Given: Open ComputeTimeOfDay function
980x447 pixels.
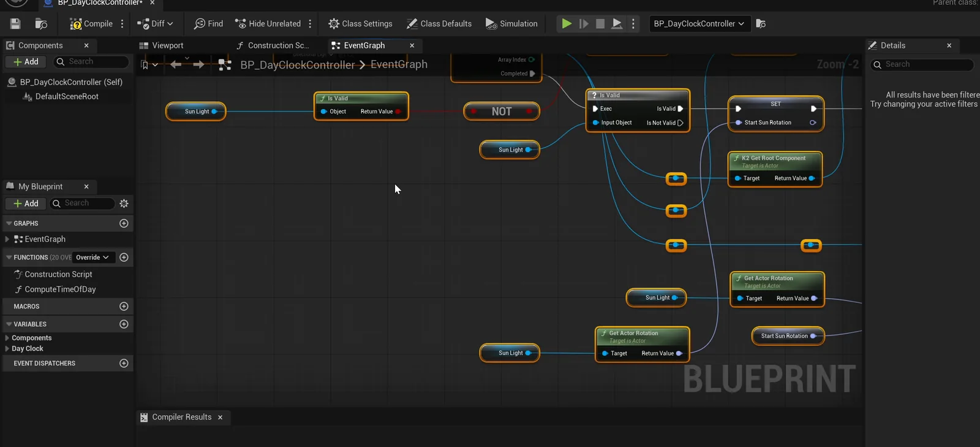Looking at the screenshot, I should click(x=60, y=289).
